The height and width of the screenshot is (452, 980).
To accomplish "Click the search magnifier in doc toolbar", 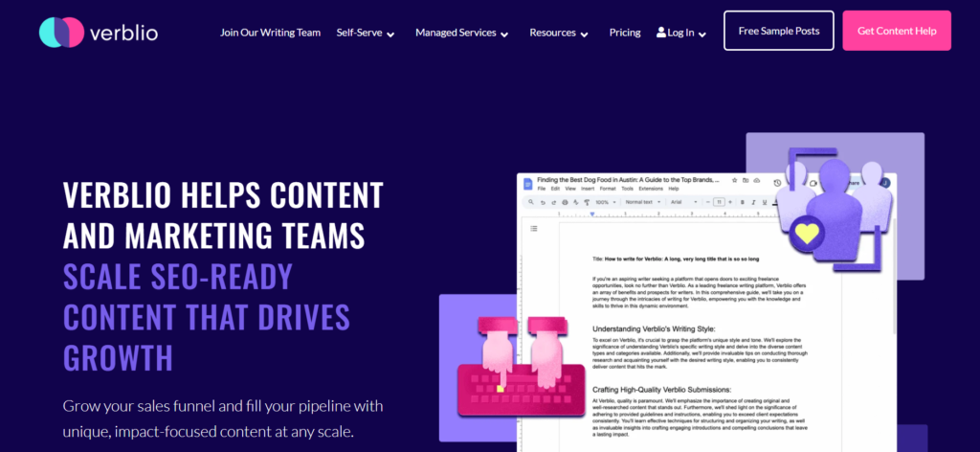I will point(530,202).
